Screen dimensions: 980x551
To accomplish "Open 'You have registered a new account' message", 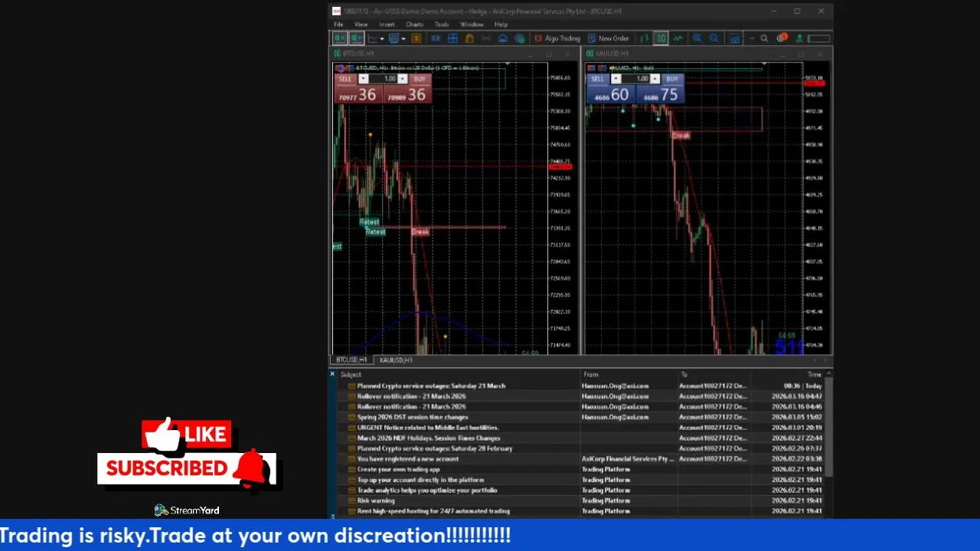I will click(408, 458).
